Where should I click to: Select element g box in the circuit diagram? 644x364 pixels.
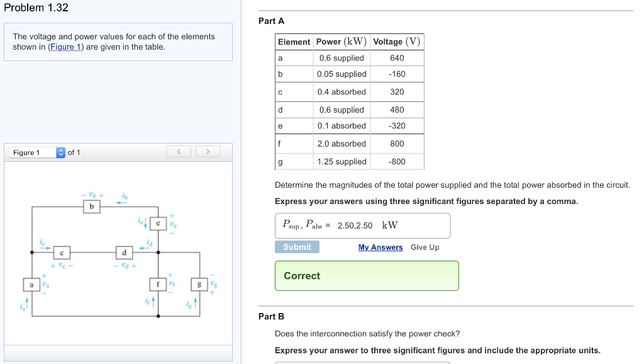click(199, 283)
